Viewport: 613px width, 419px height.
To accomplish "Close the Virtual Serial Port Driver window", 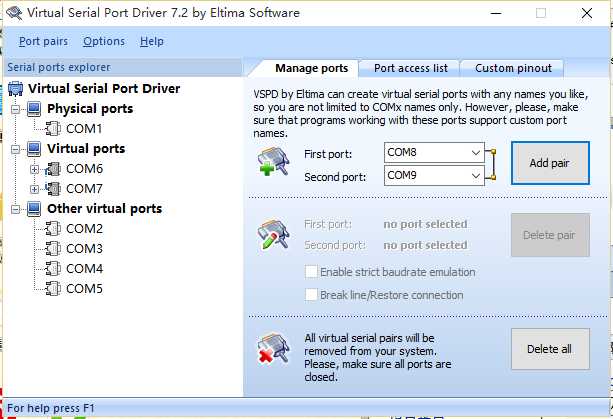I will pyautogui.click(x=587, y=13).
